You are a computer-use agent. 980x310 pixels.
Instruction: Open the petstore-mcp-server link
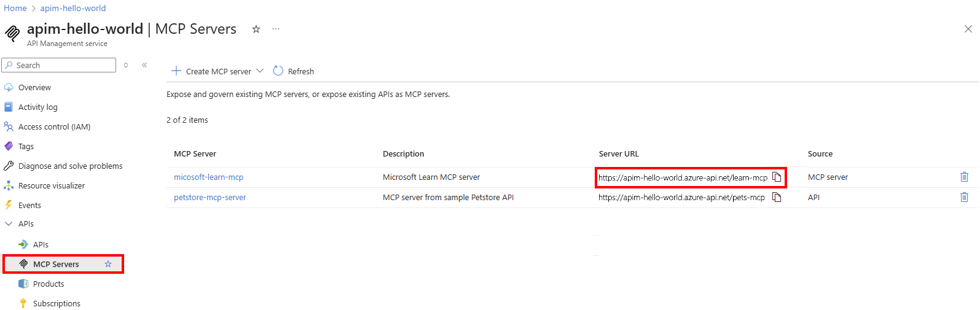(210, 197)
